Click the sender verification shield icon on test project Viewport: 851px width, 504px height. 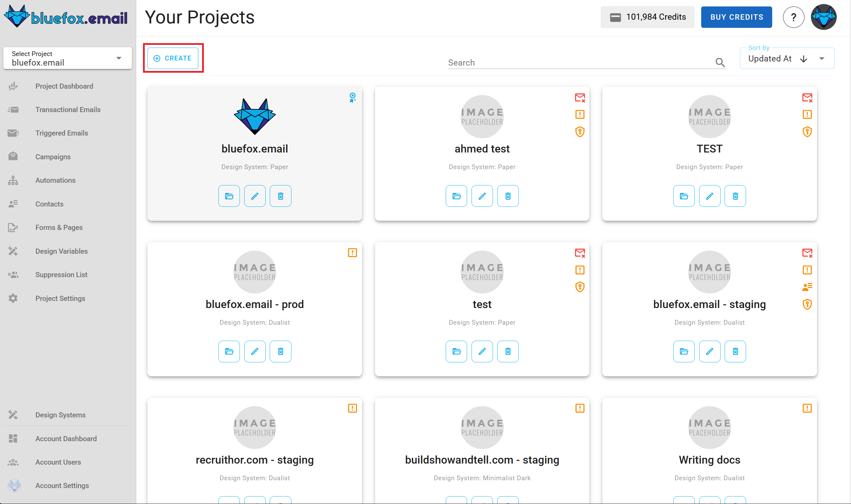coord(580,287)
